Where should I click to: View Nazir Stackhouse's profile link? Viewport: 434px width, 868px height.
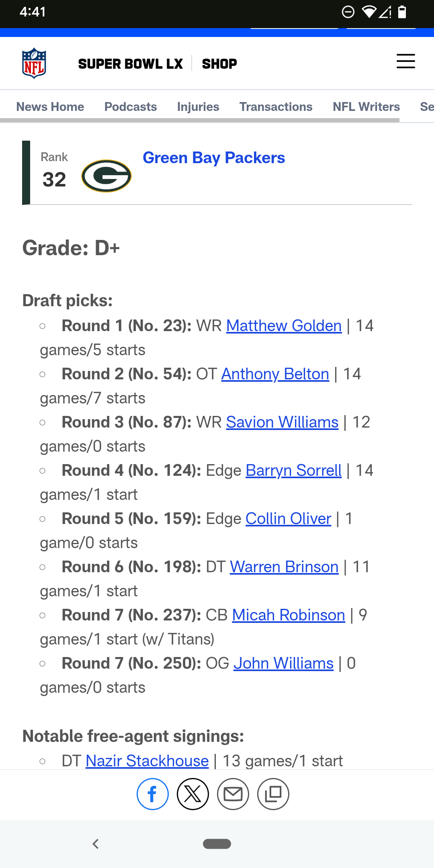pos(147,761)
